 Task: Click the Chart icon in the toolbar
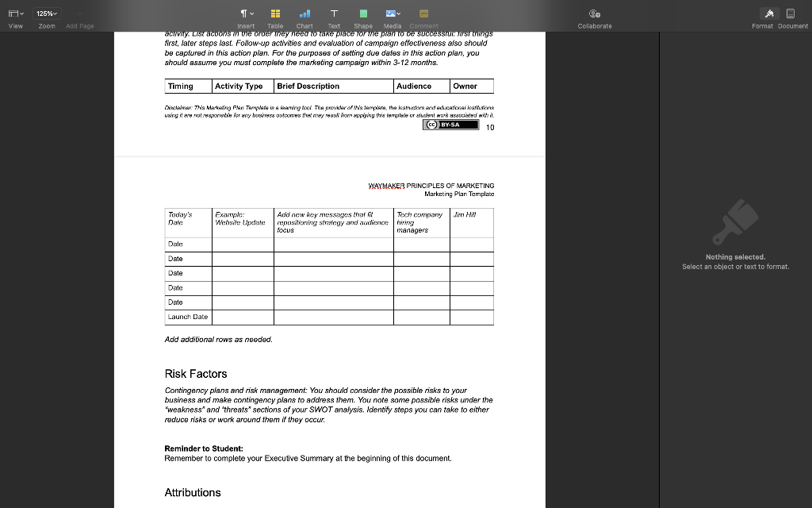click(x=304, y=13)
